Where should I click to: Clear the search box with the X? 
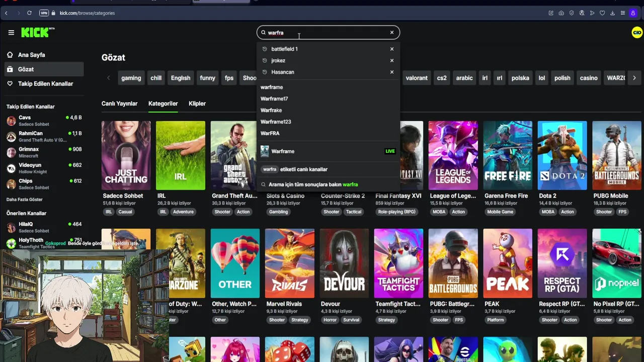[x=392, y=33]
